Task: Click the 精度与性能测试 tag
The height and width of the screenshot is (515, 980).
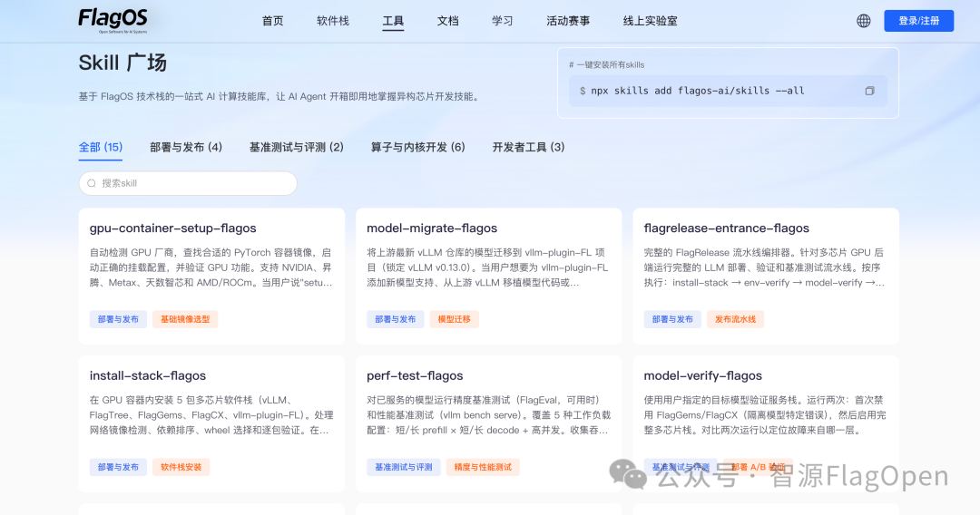Action: tap(483, 467)
